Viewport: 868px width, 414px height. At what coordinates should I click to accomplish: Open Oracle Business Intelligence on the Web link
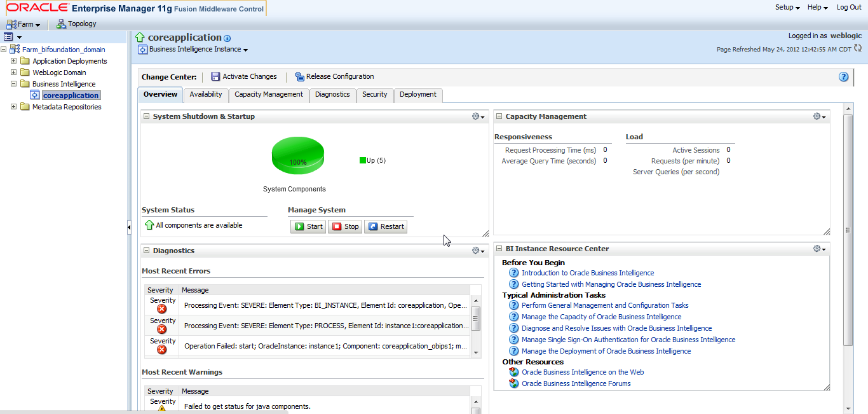583,372
